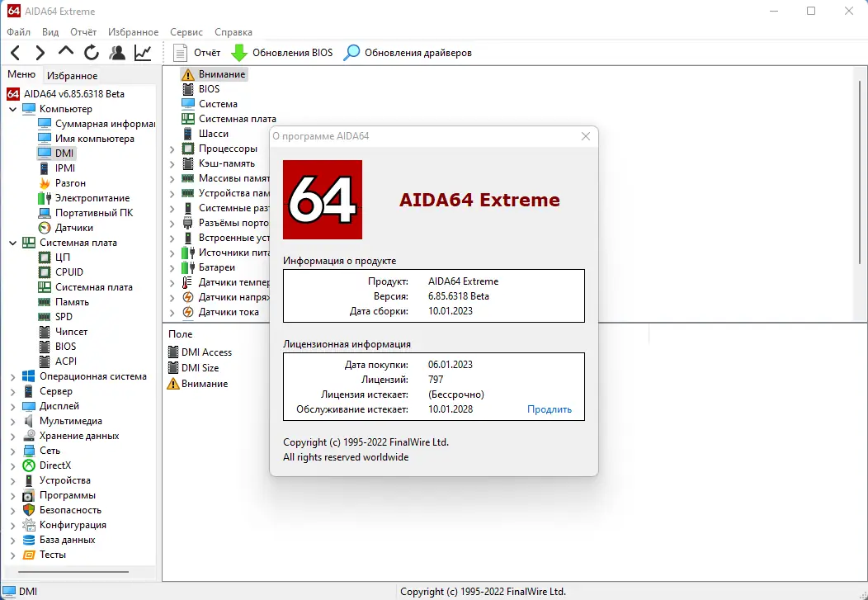The height and width of the screenshot is (600, 868).
Task: Click the refresh toolbar icon
Action: click(x=92, y=53)
